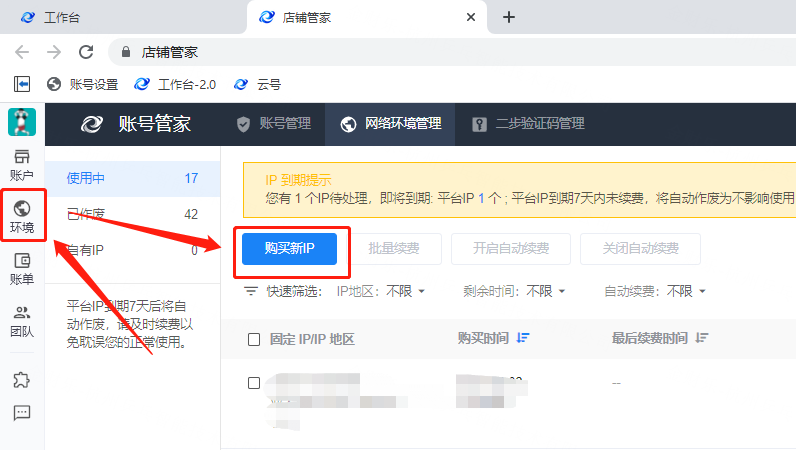Image resolution: width=796 pixels, height=450 pixels.
Task: Click the 批量续费 button
Action: [394, 248]
